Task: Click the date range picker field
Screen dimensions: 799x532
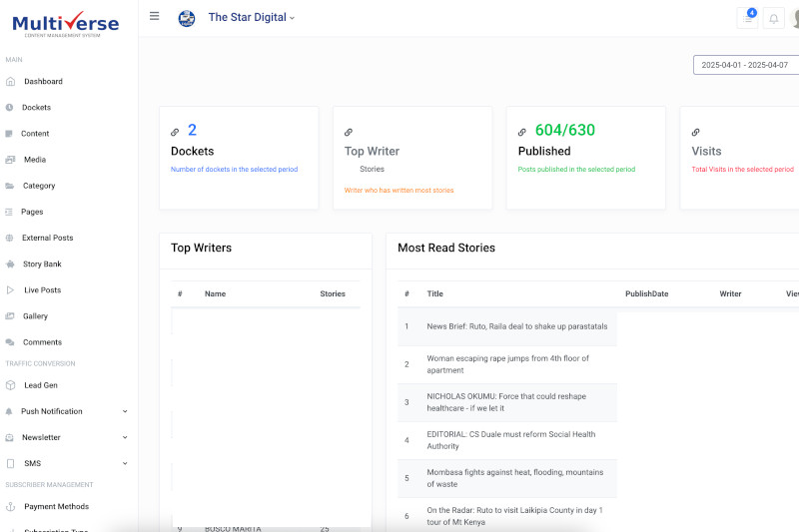Action: pos(745,65)
